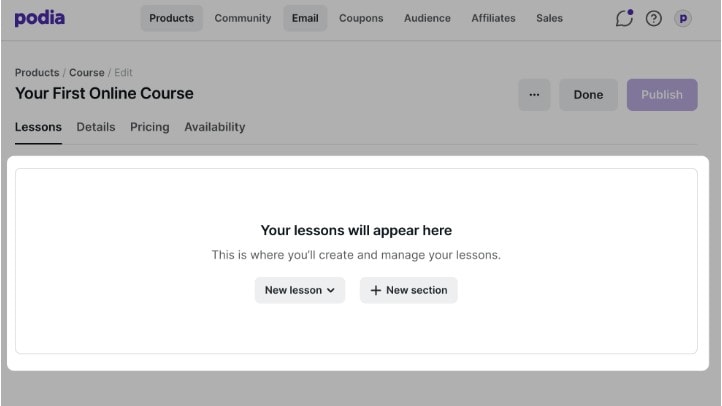
Task: Publish the course
Action: click(661, 95)
